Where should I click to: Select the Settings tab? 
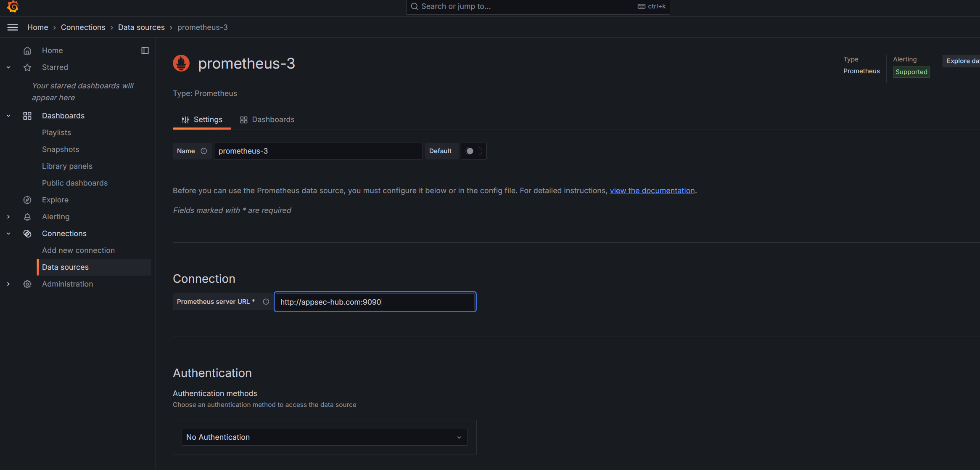202,119
